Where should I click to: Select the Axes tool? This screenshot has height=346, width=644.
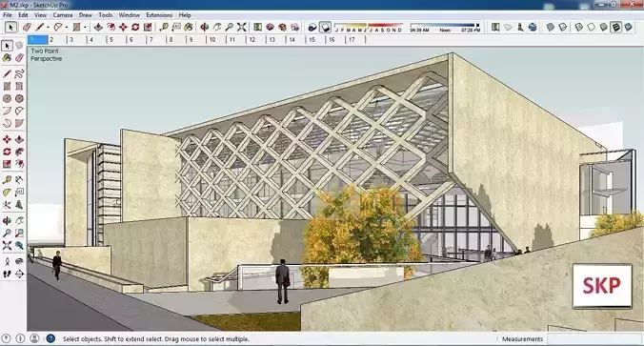tap(7, 205)
